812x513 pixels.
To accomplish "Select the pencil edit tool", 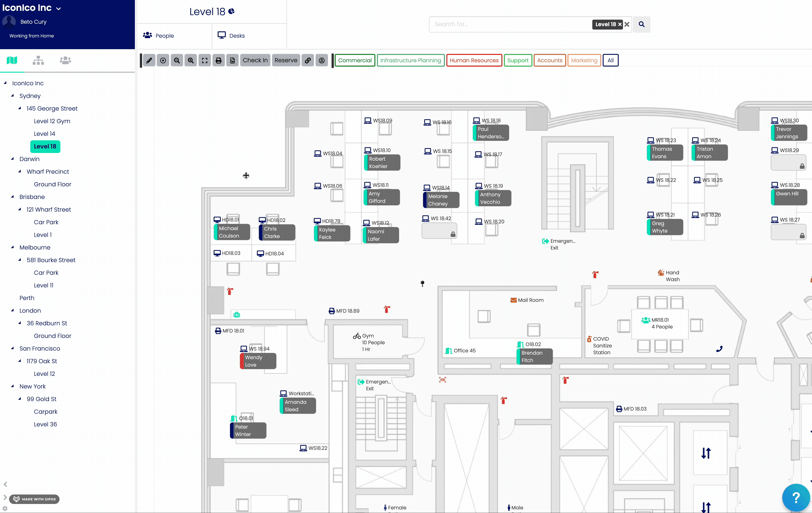I will tap(149, 60).
